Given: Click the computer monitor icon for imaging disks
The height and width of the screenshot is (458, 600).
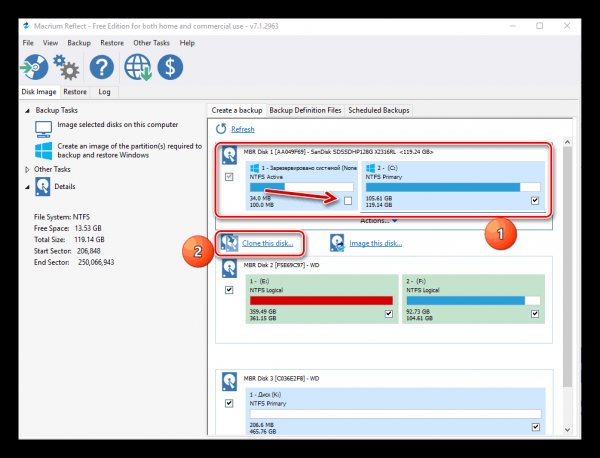Looking at the screenshot, I should [43, 129].
